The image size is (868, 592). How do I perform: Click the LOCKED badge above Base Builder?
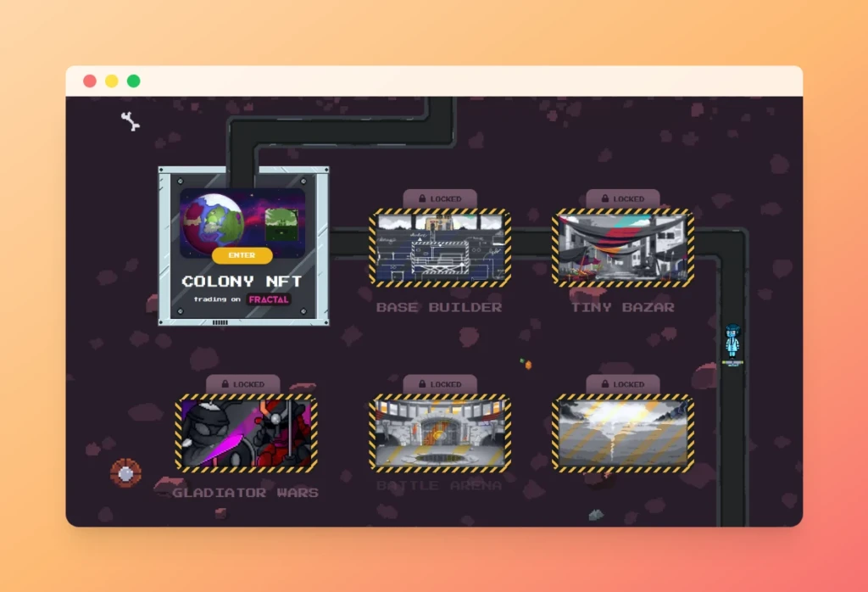tap(440, 198)
